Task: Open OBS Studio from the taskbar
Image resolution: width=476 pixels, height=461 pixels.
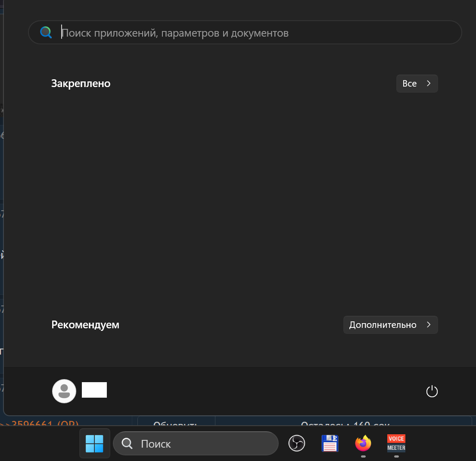Action: (x=297, y=443)
